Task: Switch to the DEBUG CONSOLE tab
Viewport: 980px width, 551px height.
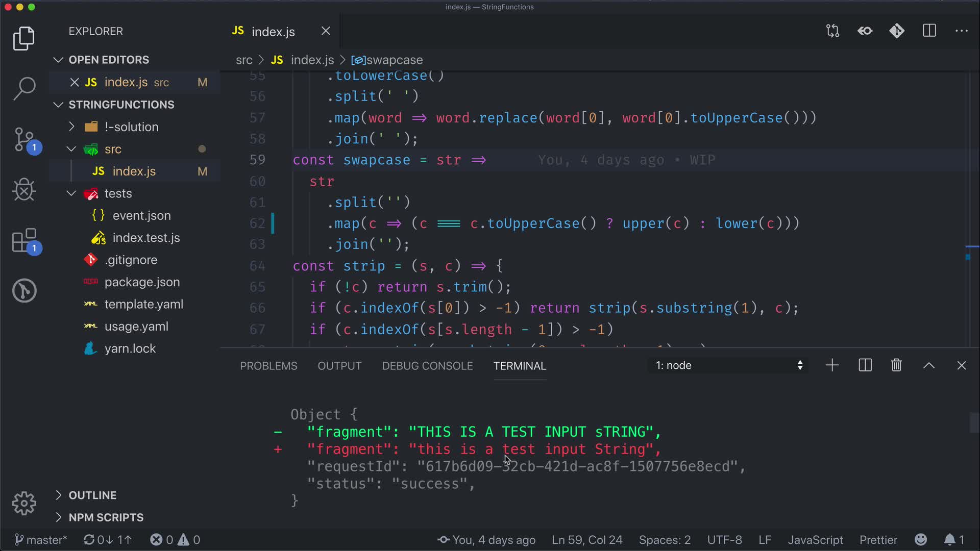Action: [x=427, y=366]
